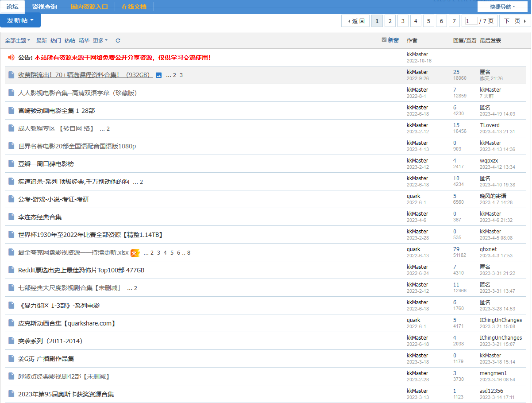Viewport: 532px width, 403px height.
Task: Open the 更多 dropdown menu
Action: coord(100,41)
